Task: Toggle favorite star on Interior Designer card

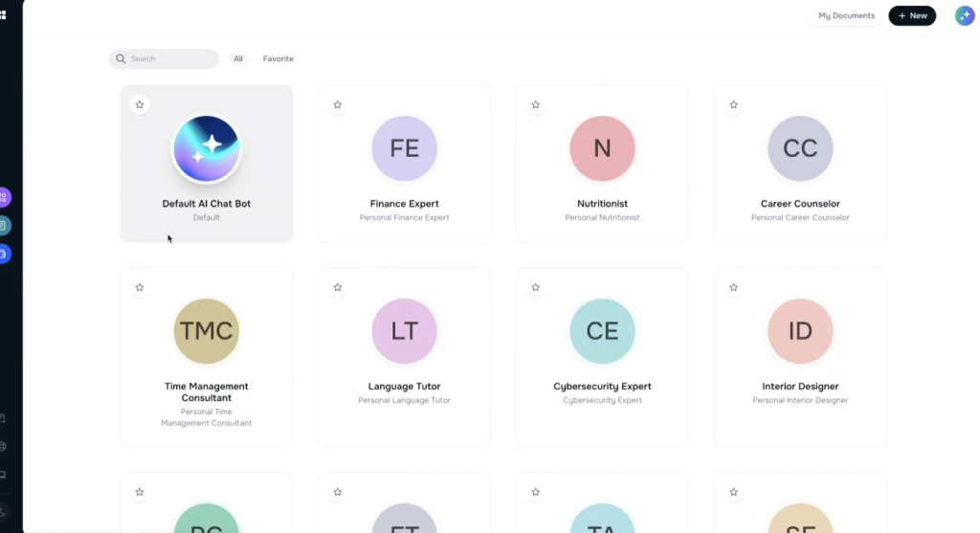Action: [734, 287]
